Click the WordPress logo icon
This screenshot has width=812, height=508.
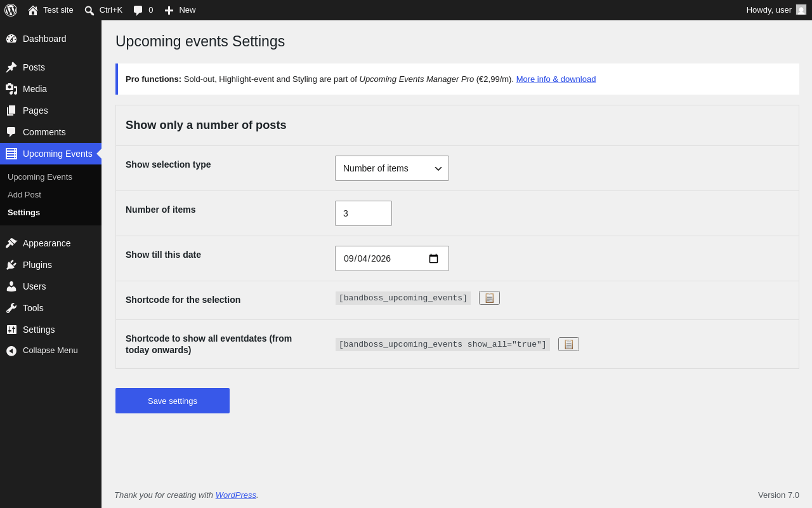11,10
